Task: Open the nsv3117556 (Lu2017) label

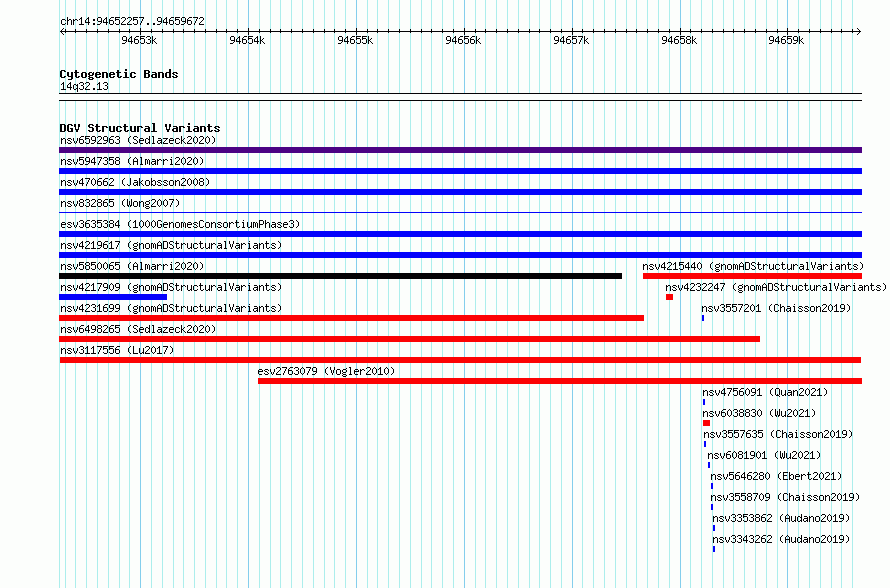Action: 117,350
